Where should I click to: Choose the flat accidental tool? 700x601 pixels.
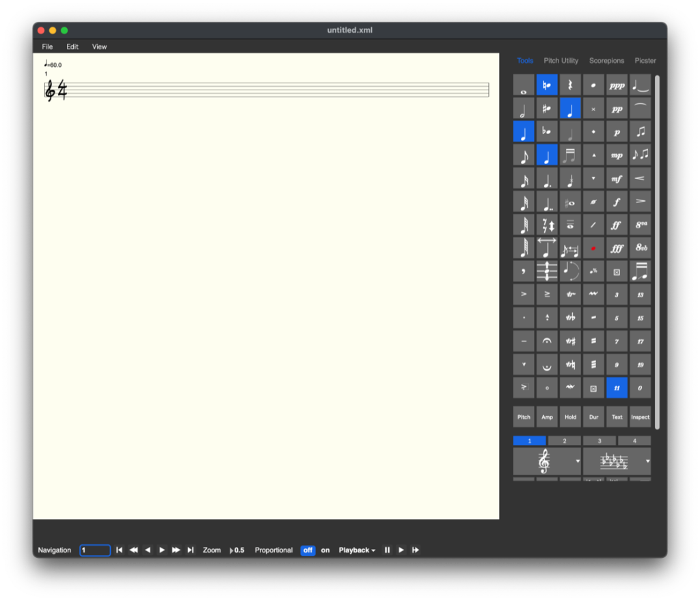(x=547, y=132)
